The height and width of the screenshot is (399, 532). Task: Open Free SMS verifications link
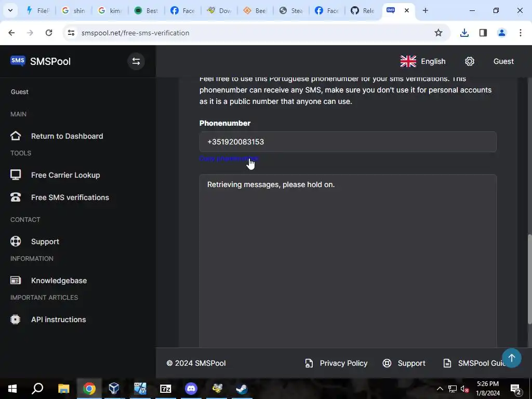pos(70,197)
